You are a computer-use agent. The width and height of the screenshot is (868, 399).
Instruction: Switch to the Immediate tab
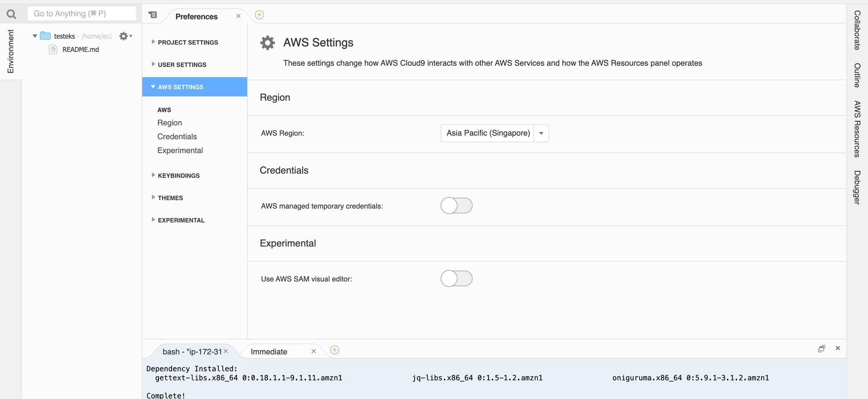(x=269, y=352)
